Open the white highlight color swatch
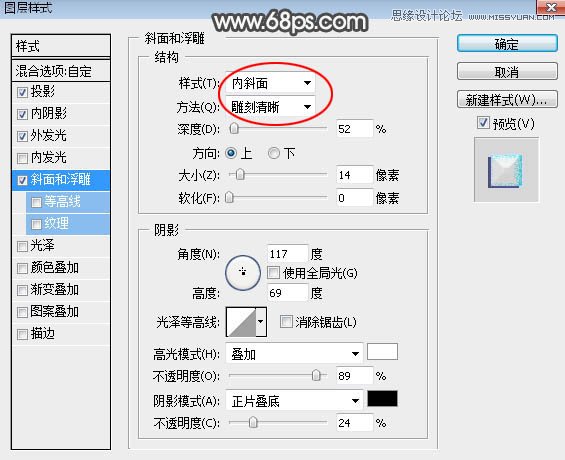565x460 pixels. [382, 352]
